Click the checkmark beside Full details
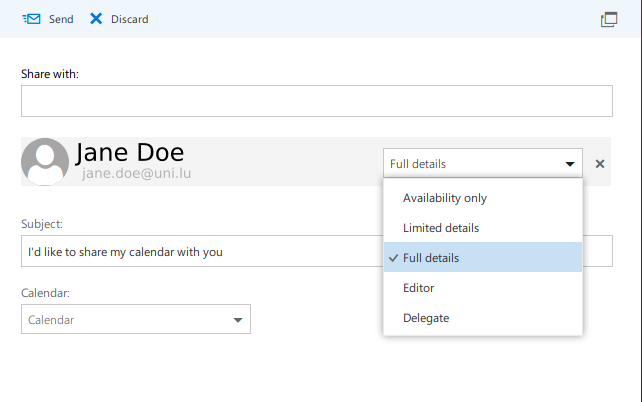This screenshot has width=642, height=402. point(393,258)
